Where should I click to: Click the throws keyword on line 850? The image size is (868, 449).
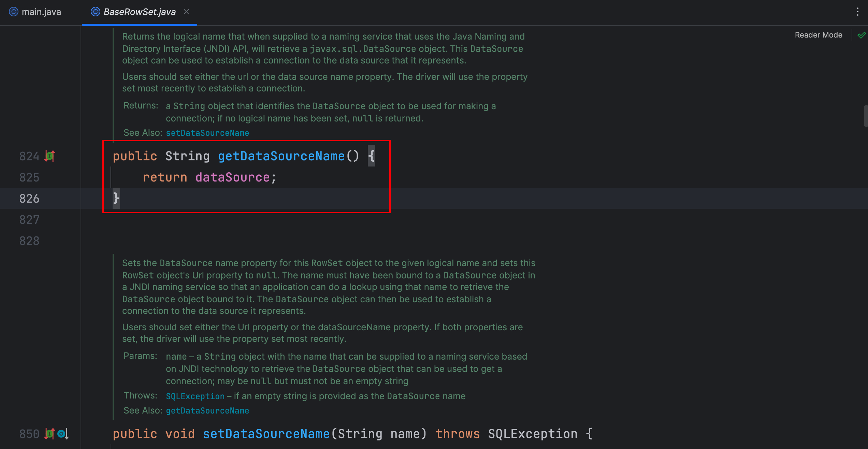tap(458, 434)
